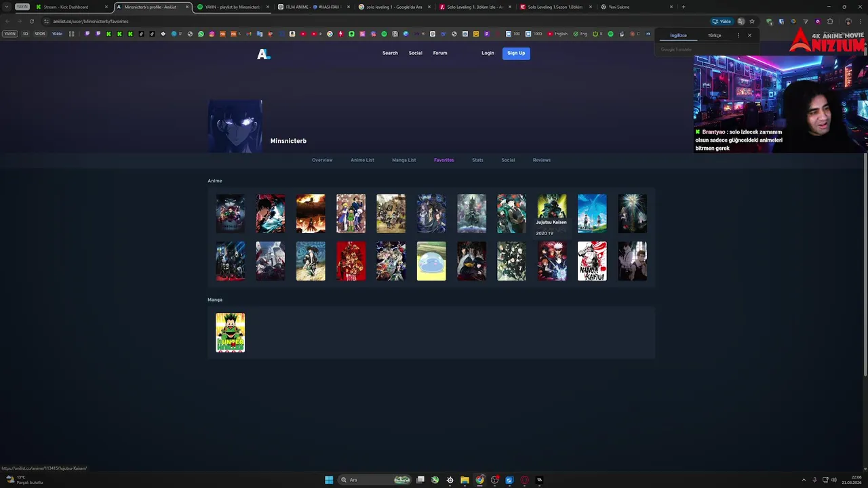Switch to the Stats profile tab
Image resolution: width=868 pixels, height=488 pixels.
[x=477, y=160]
